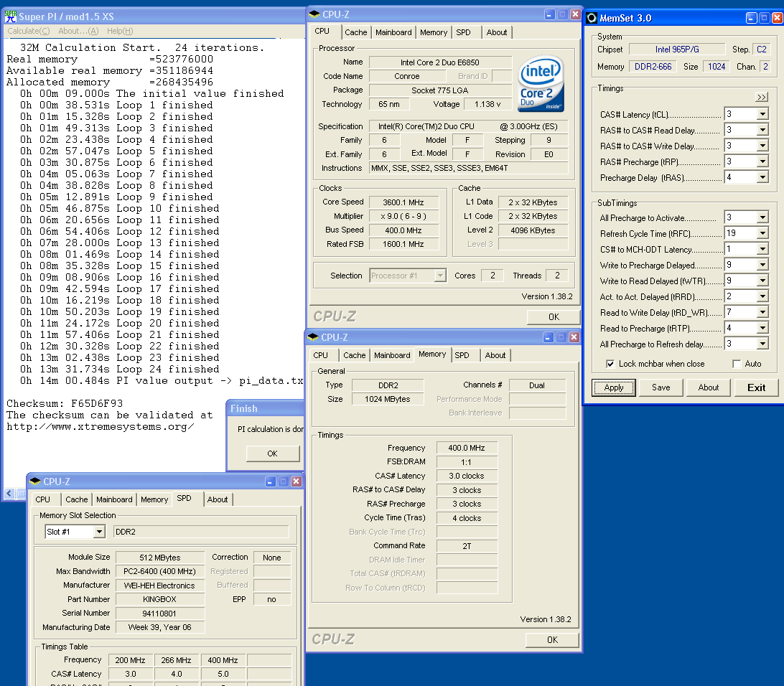784x686 pixels.
Task: Click the MemSet timings expand arrows button
Action: pyautogui.click(x=762, y=97)
